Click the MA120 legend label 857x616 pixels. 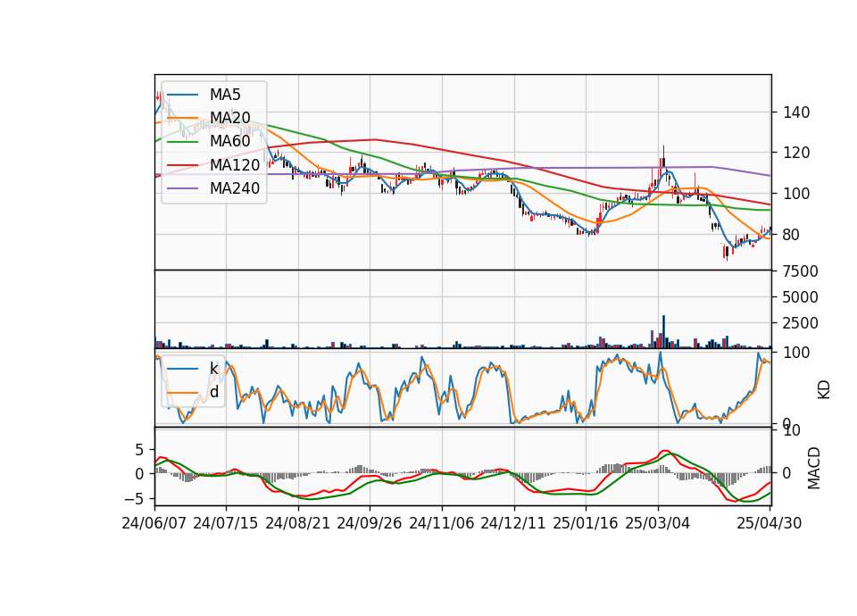(x=235, y=165)
